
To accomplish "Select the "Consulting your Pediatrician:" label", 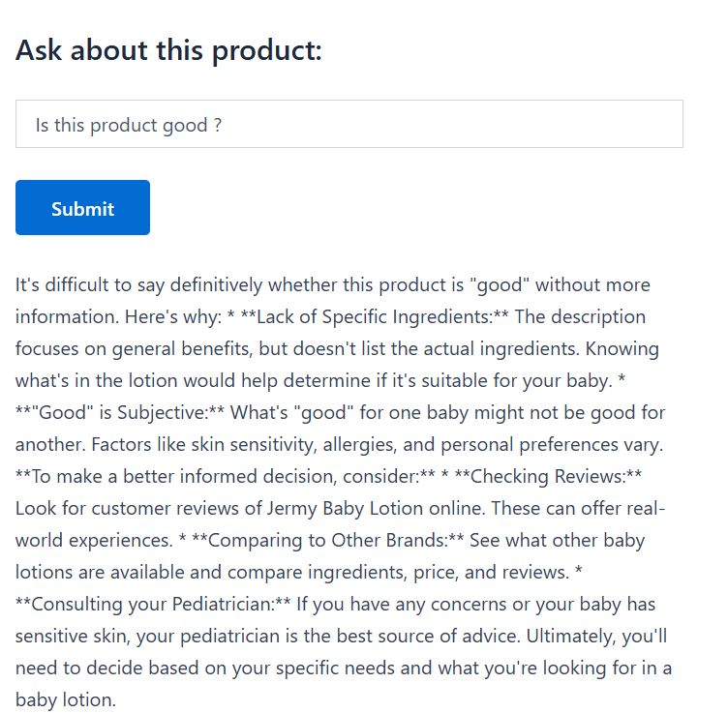I will click(155, 605).
